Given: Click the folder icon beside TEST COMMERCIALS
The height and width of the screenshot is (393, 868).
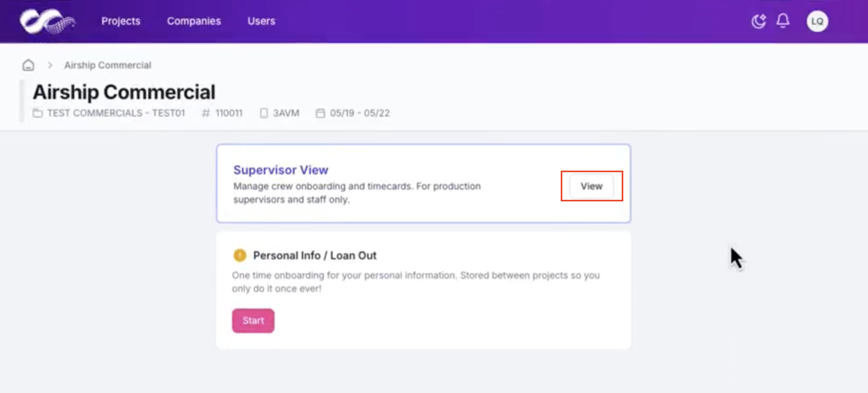Looking at the screenshot, I should pos(37,113).
